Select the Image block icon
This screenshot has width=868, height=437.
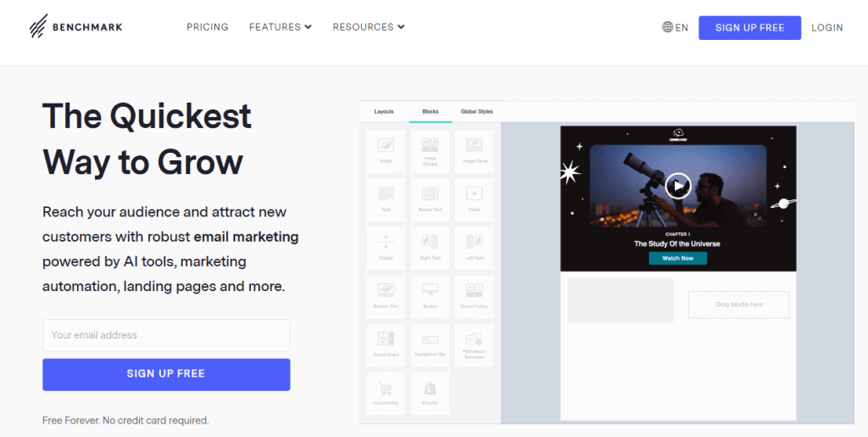[x=386, y=146]
